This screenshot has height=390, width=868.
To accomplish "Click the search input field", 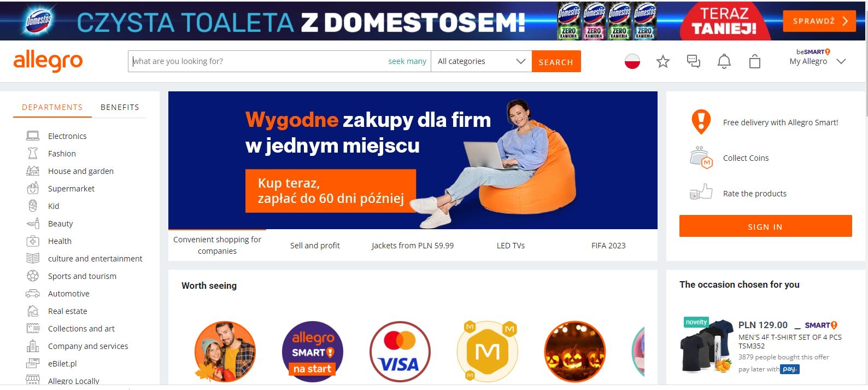I will click(257, 61).
